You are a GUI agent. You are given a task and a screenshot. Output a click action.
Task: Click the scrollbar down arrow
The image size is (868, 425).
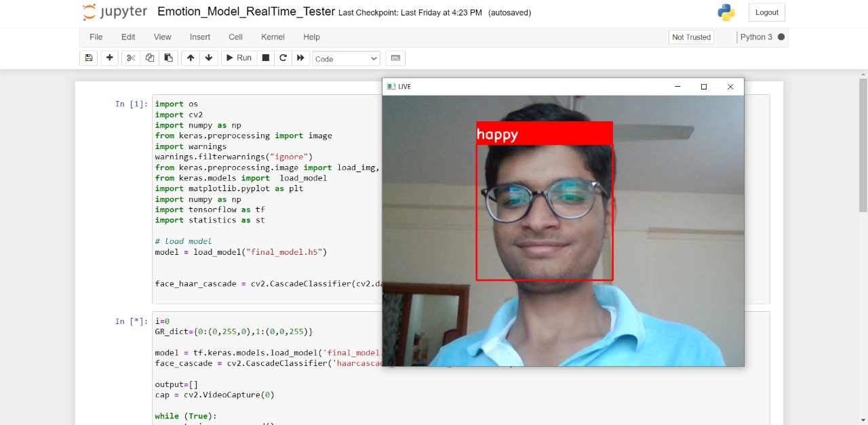[863, 420]
